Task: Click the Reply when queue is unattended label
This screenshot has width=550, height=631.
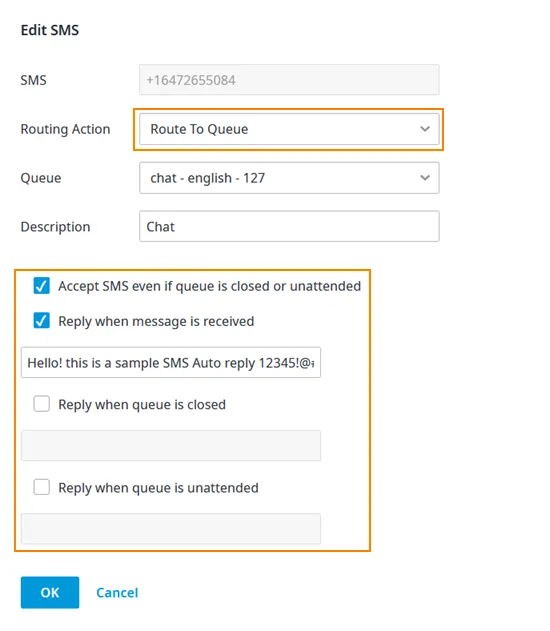Action: [159, 488]
